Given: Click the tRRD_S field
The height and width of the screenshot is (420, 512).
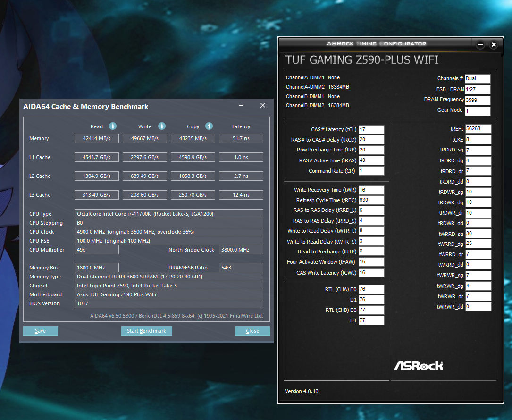Looking at the screenshot, I should (x=371, y=221).
